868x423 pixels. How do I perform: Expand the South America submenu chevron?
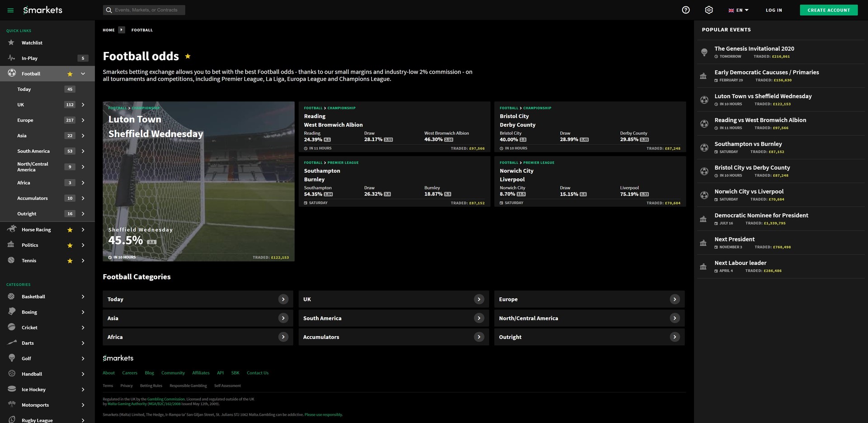coord(83,151)
